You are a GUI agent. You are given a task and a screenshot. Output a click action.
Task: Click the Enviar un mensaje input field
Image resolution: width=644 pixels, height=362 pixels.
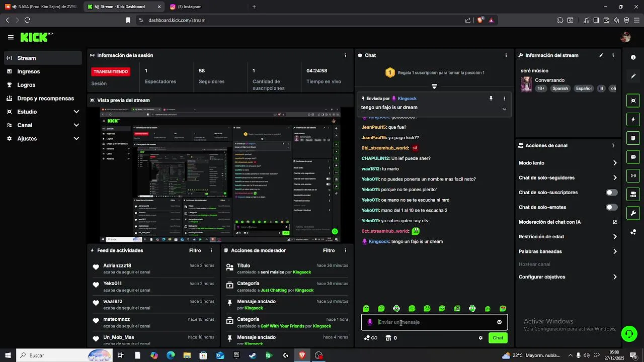(435, 322)
